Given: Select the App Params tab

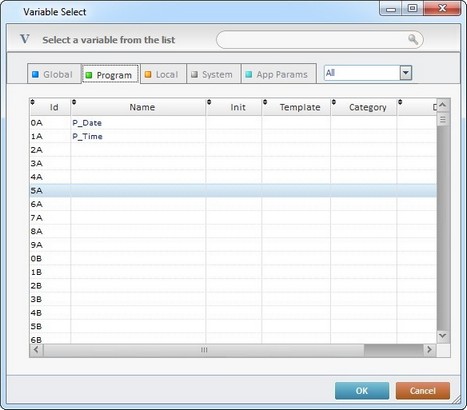Looking at the screenshot, I should pyautogui.click(x=279, y=74).
